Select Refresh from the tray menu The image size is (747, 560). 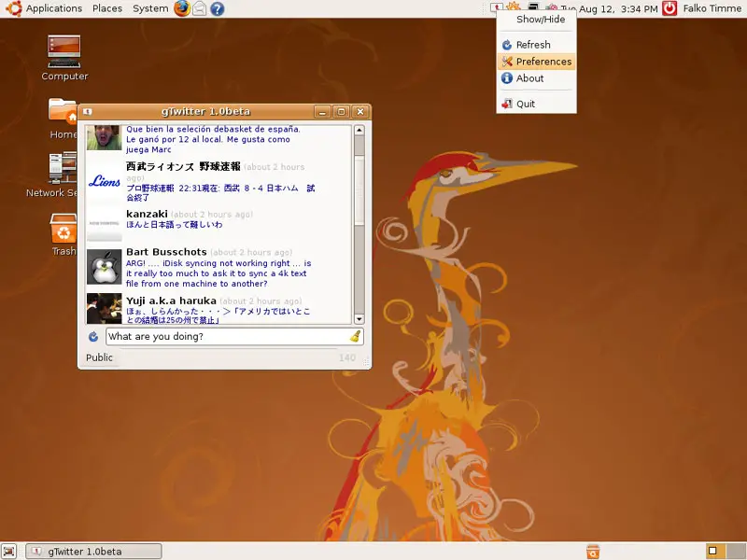point(536,45)
